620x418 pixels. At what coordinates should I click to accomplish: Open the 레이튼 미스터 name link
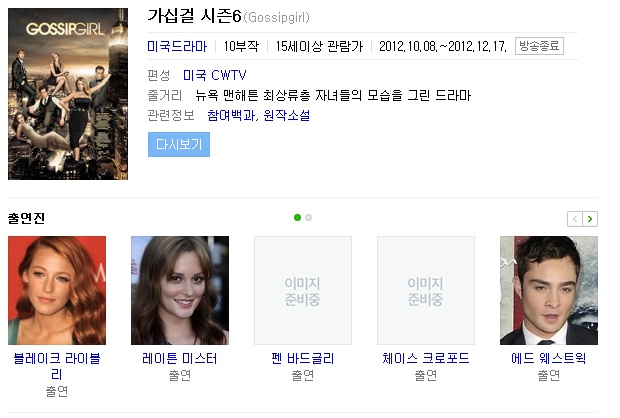point(180,359)
